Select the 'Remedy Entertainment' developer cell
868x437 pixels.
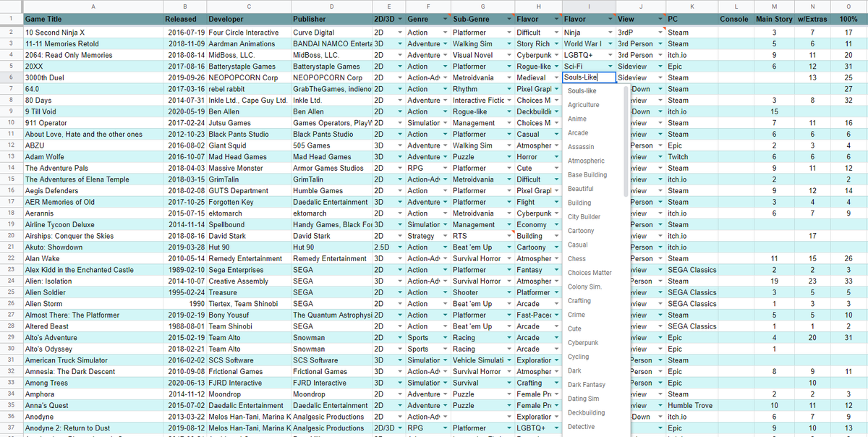pyautogui.click(x=248, y=258)
